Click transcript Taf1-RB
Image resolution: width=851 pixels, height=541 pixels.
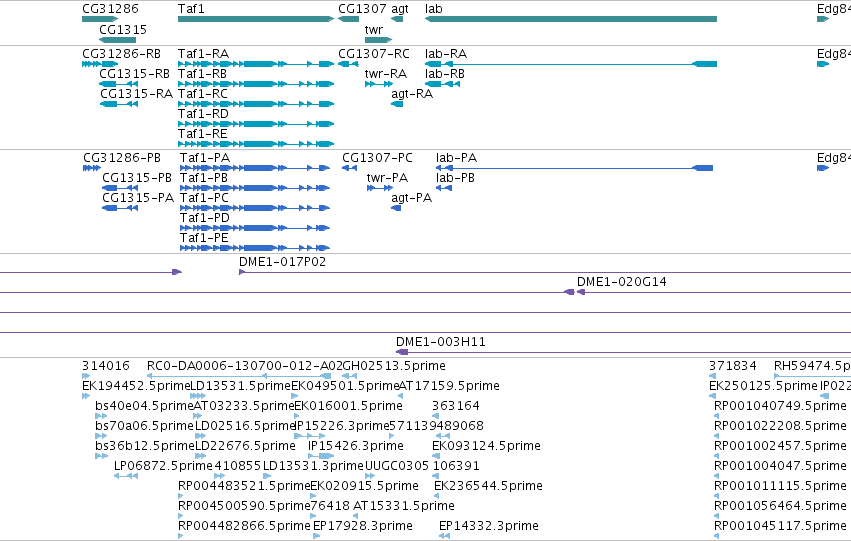256,84
